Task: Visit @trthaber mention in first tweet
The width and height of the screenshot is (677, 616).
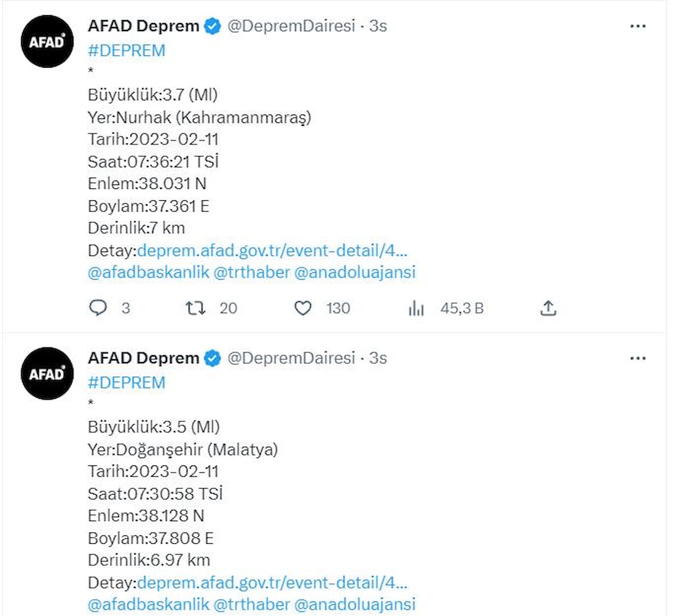Action: (x=252, y=272)
